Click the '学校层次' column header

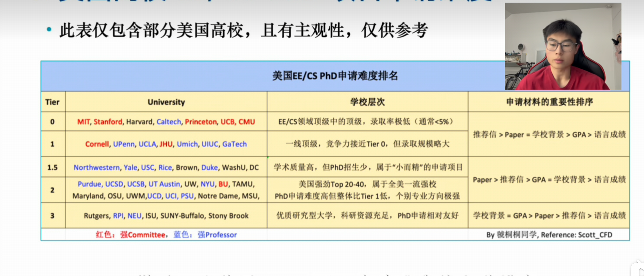[x=367, y=102]
